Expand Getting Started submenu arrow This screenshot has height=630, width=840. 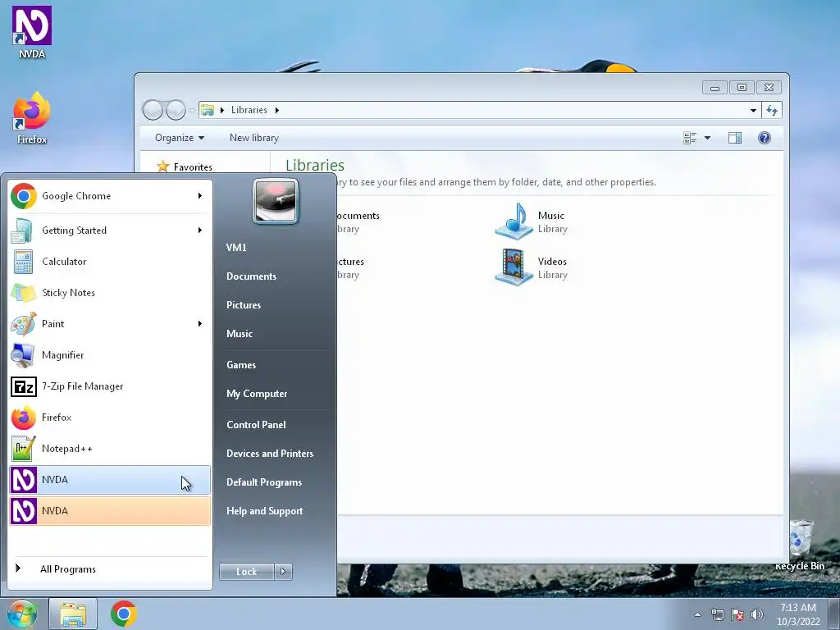(x=200, y=231)
